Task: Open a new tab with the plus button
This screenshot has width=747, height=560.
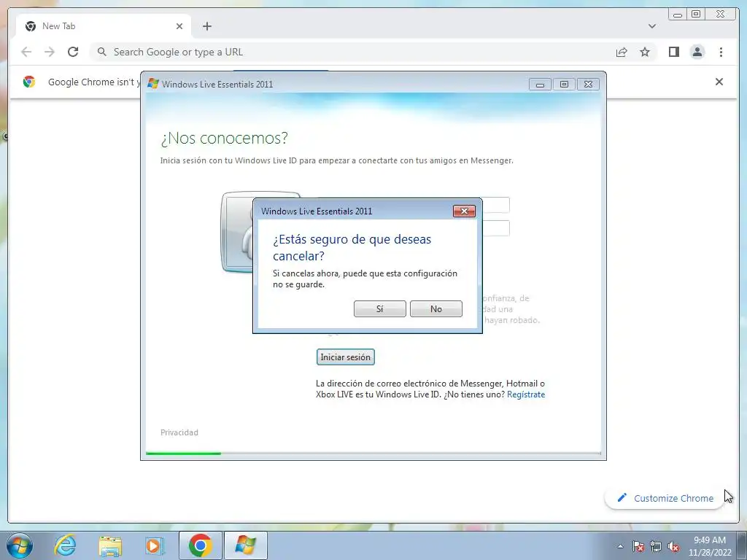Action: point(206,26)
